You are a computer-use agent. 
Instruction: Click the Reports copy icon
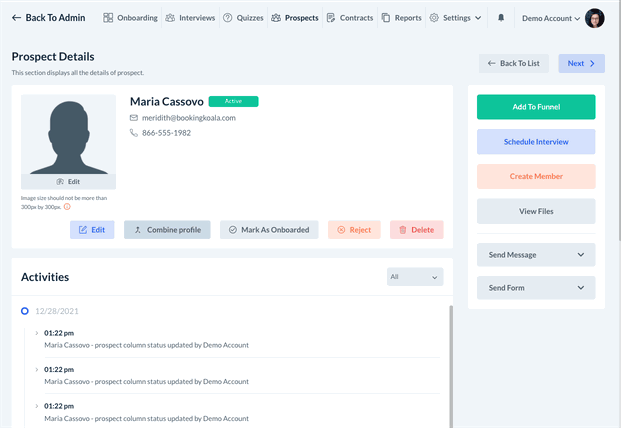[385, 18]
